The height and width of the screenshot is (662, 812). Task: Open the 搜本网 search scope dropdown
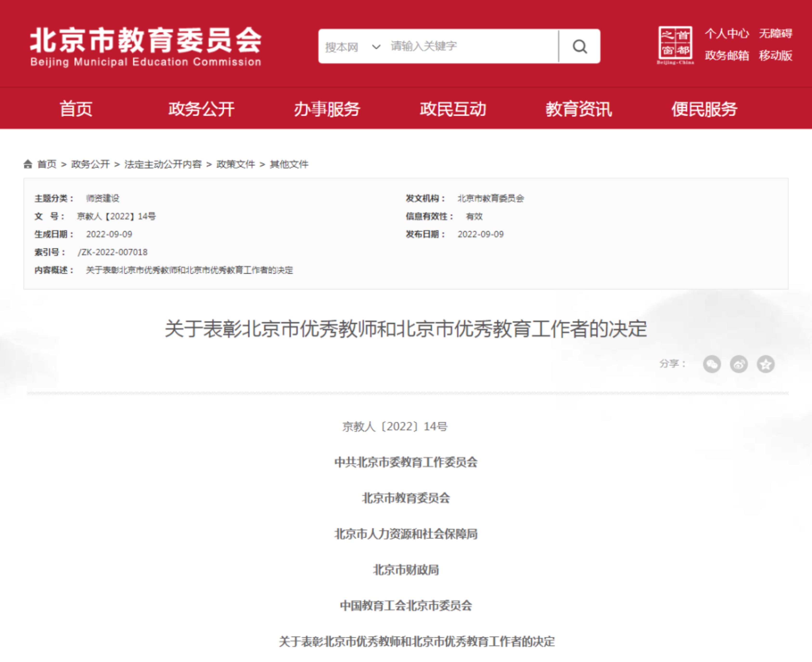pyautogui.click(x=352, y=47)
